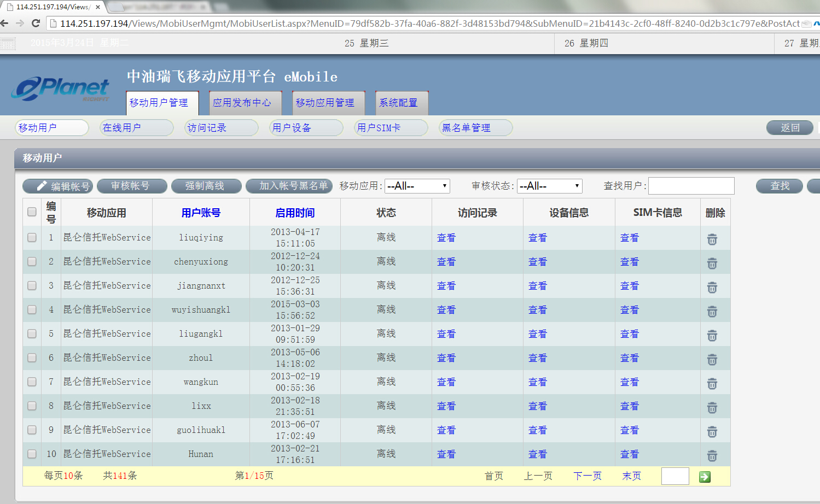Open the 审核状态 filter dropdown

point(549,186)
